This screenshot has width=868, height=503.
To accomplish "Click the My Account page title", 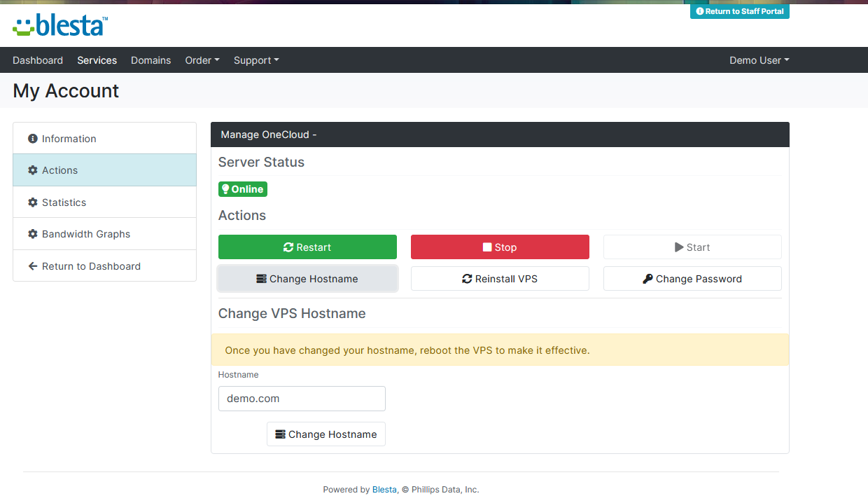I will pos(66,91).
